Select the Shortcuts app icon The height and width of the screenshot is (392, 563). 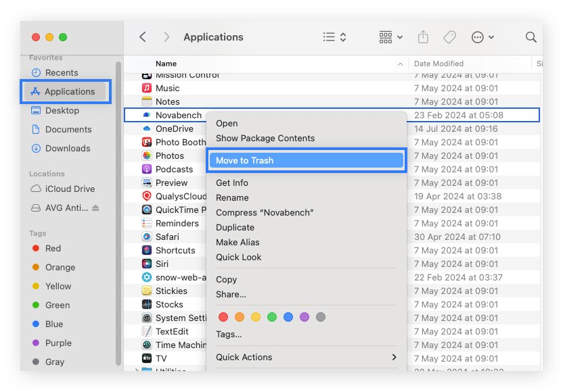146,250
